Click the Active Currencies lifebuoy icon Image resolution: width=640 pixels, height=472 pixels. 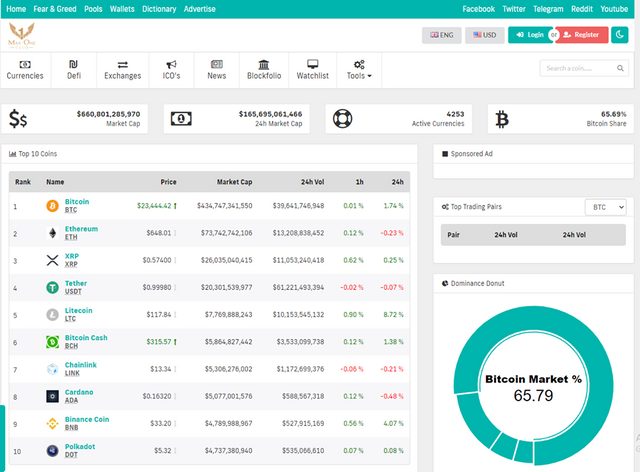(342, 119)
